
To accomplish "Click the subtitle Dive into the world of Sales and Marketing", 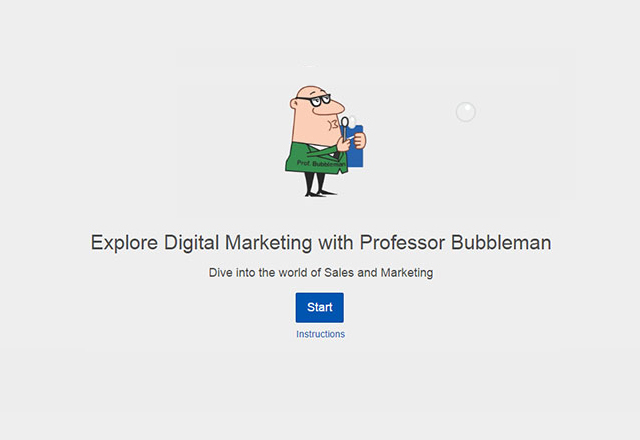I will point(321,273).
